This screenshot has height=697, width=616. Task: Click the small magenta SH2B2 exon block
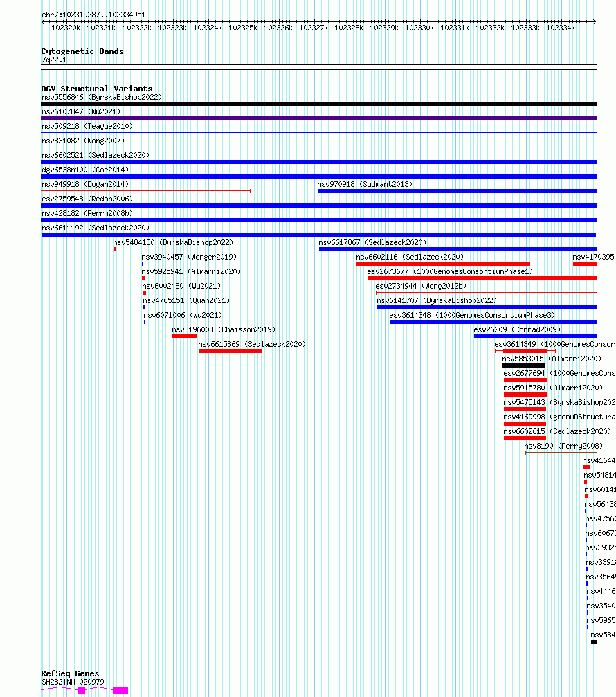pos(82,690)
